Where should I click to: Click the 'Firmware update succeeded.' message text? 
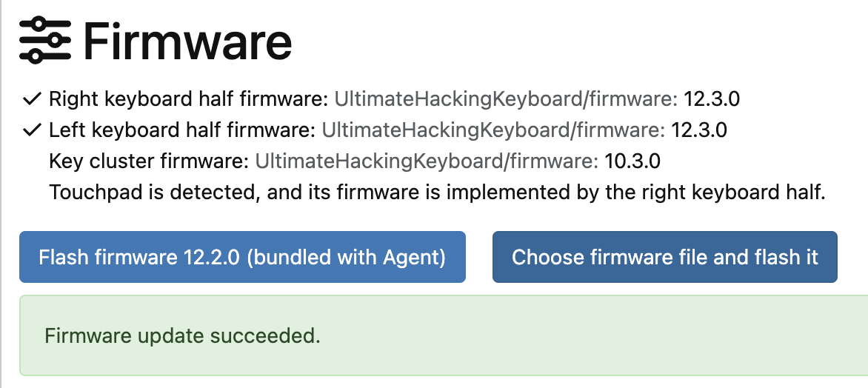(x=182, y=335)
